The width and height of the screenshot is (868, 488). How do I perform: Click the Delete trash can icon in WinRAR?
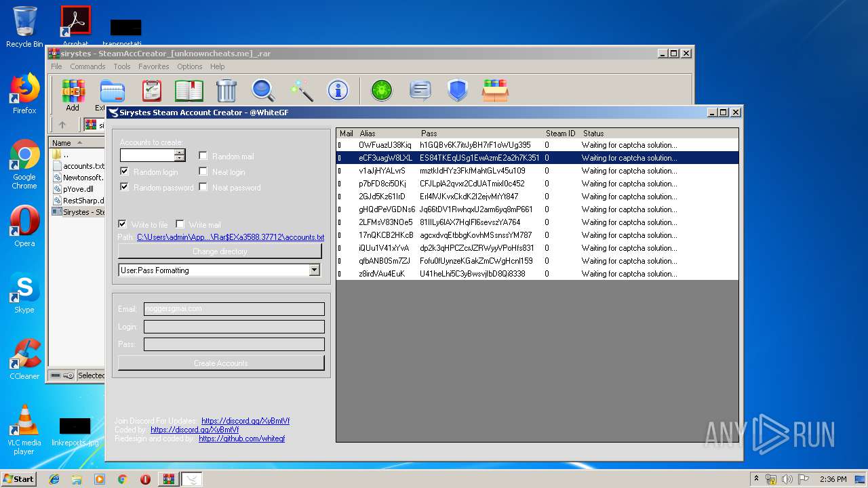pyautogui.click(x=226, y=91)
